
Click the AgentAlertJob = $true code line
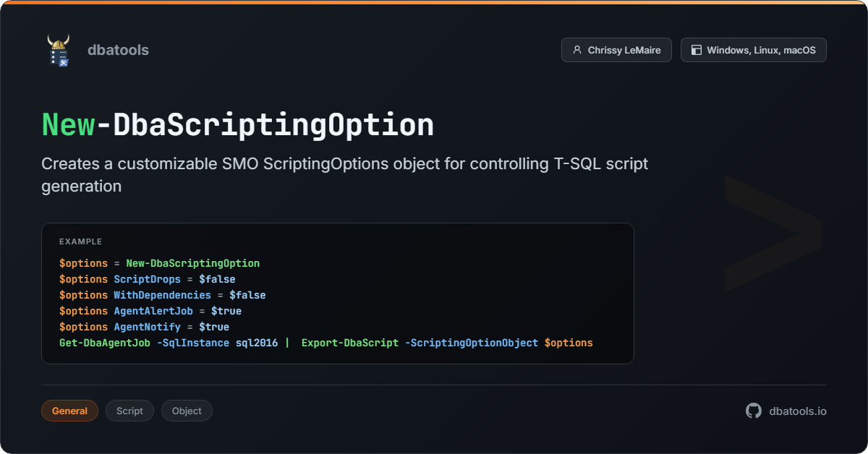(150, 311)
